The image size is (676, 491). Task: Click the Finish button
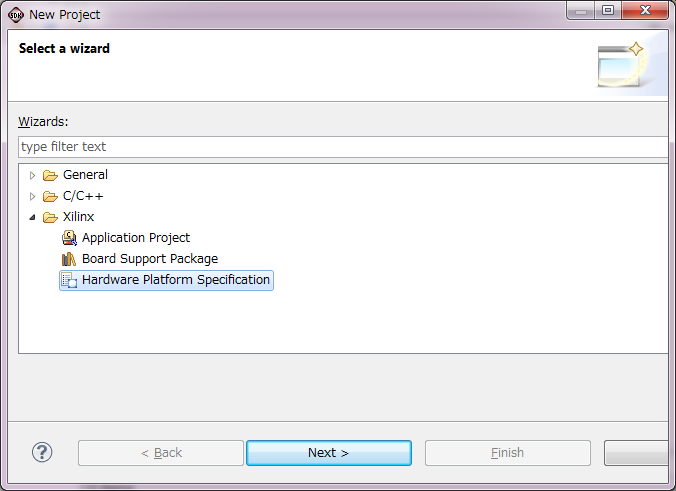507,453
